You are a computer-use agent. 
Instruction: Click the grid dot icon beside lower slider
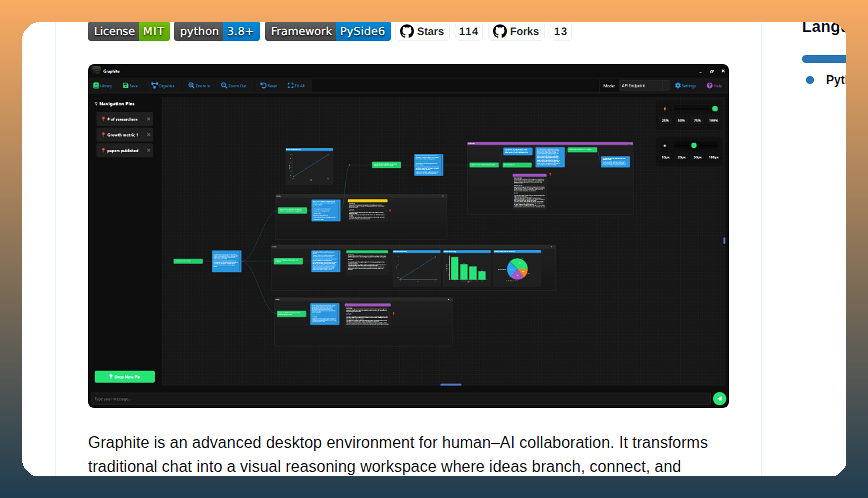point(665,146)
